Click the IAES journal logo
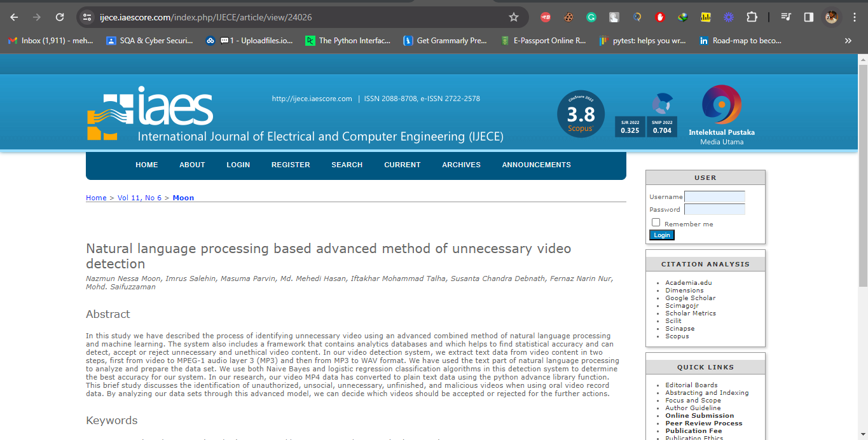This screenshot has height=440, width=868. [151, 113]
